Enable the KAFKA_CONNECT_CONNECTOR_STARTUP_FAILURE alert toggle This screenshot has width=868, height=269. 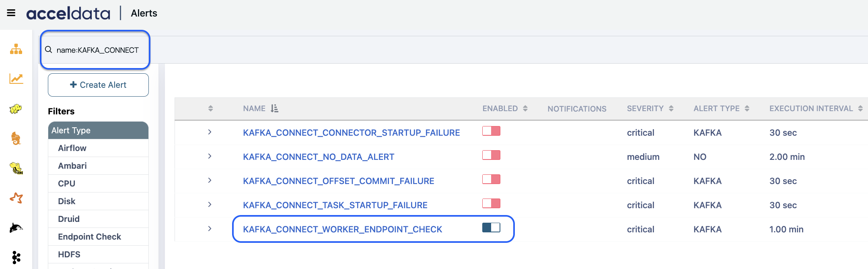(491, 131)
